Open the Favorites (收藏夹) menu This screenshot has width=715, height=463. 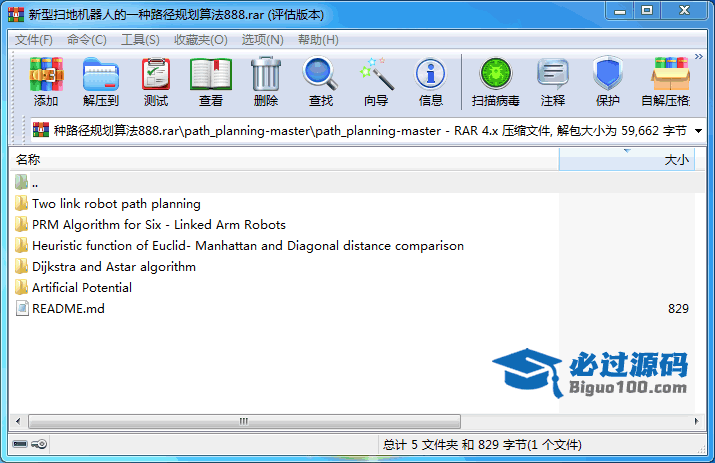click(201, 40)
